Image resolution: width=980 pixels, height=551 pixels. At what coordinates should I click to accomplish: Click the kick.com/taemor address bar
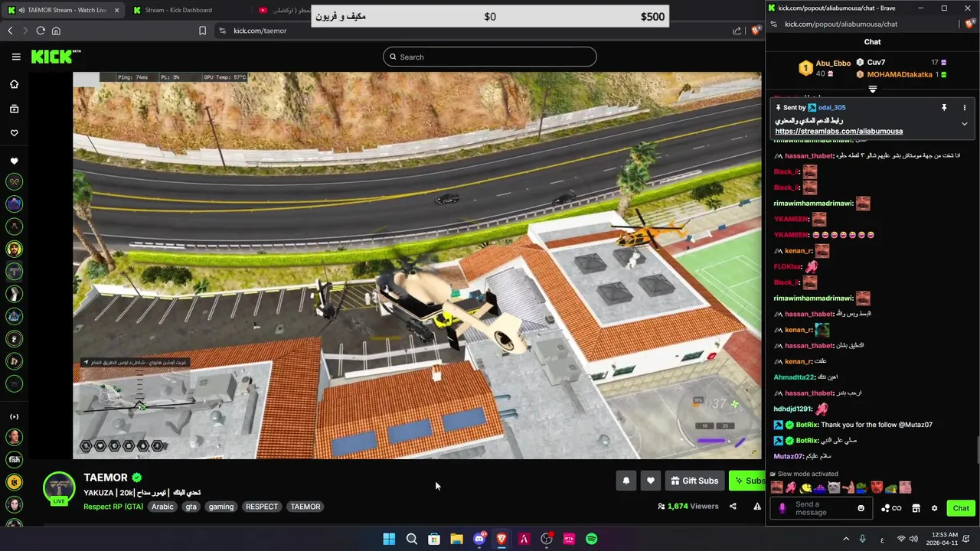[x=475, y=31]
